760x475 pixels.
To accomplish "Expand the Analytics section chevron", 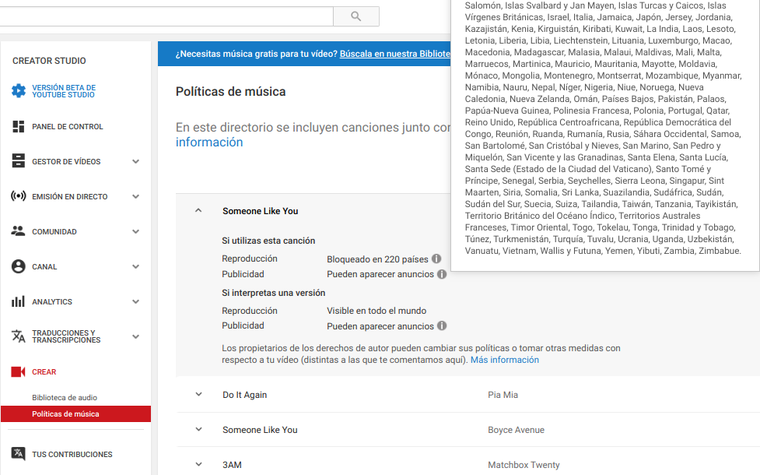I will coord(136,301).
